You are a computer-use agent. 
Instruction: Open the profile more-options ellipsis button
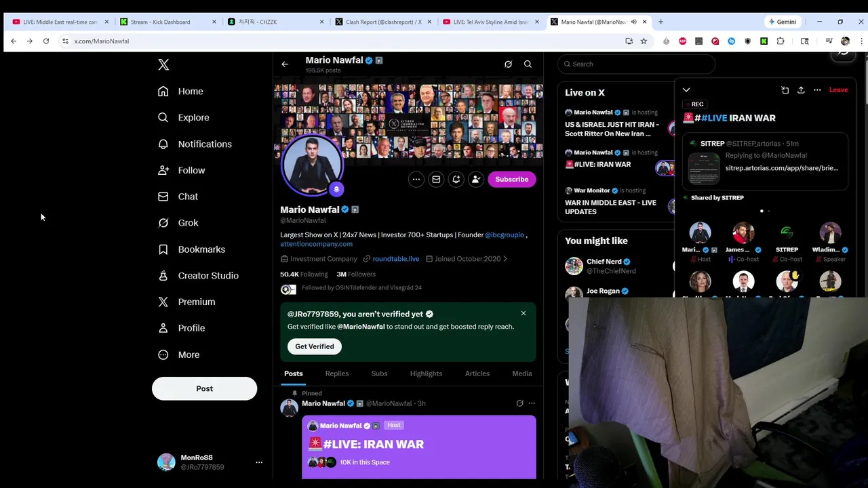(416, 180)
